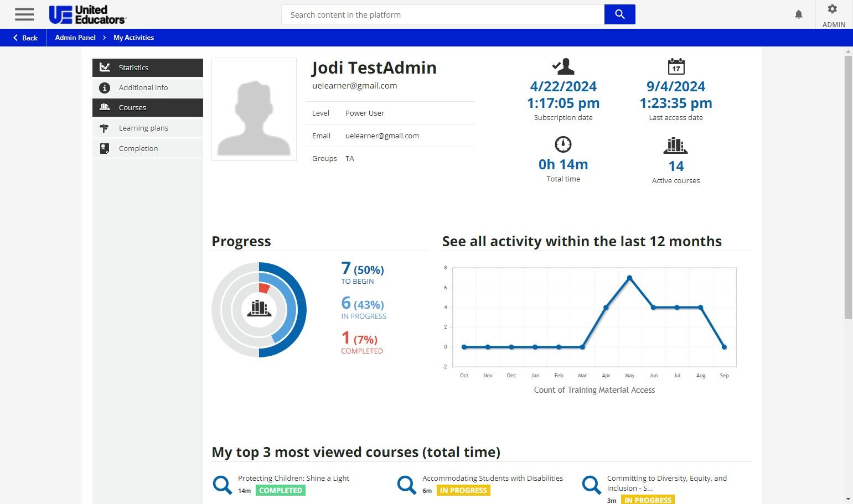
Task: Open Committing to Diversity, Equity, and Inclusion course
Action: tap(667, 483)
